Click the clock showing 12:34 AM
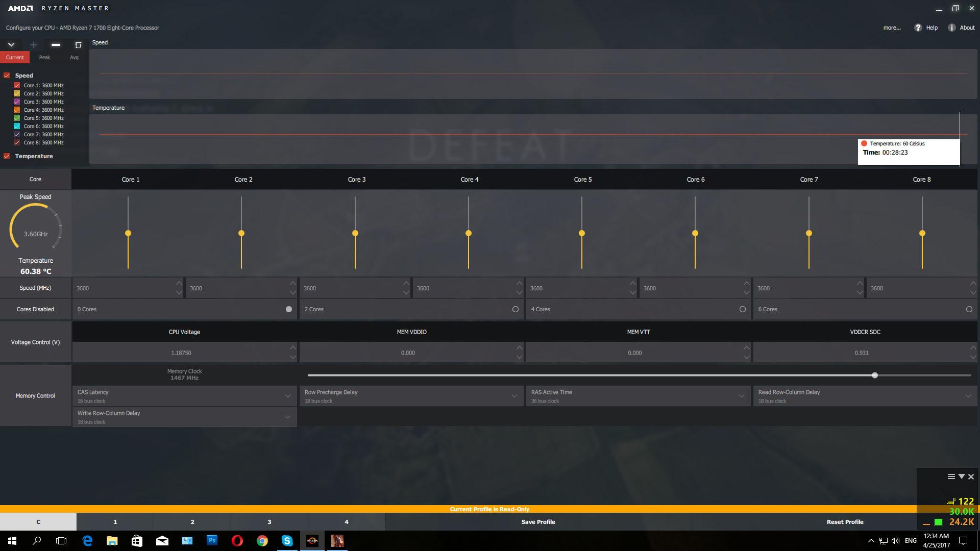 tap(936, 536)
